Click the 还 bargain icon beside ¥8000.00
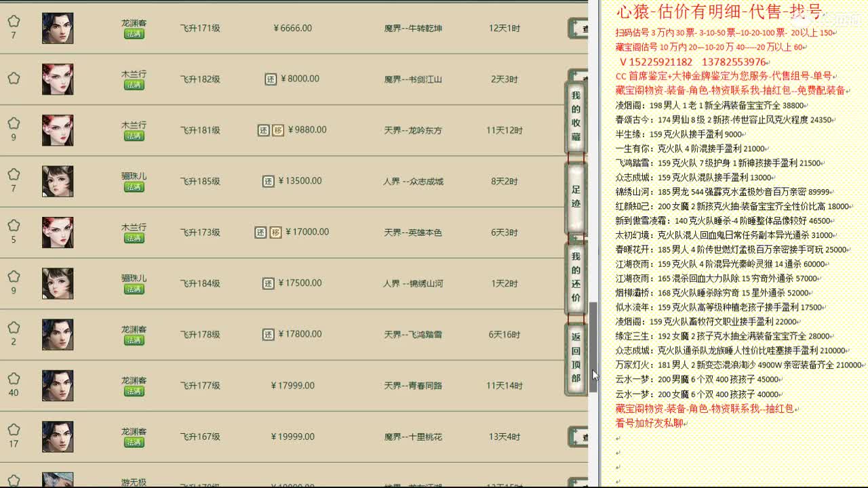 pos(271,79)
